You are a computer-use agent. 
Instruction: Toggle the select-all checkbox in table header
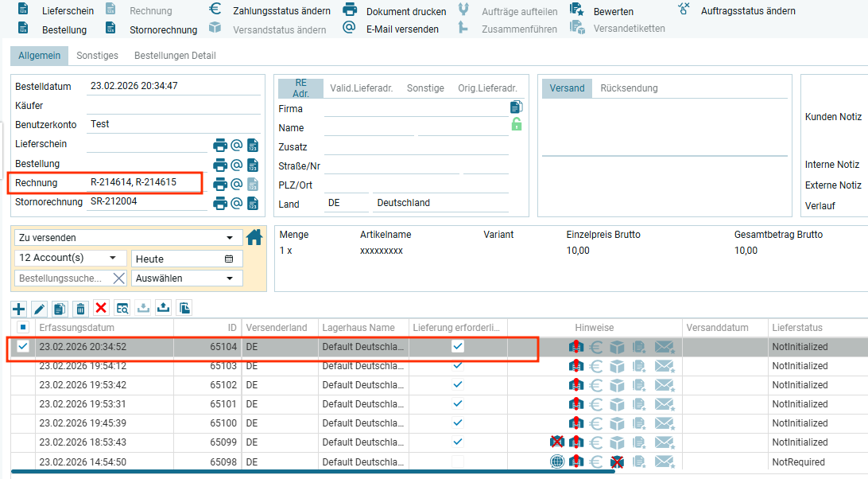pyautogui.click(x=23, y=327)
